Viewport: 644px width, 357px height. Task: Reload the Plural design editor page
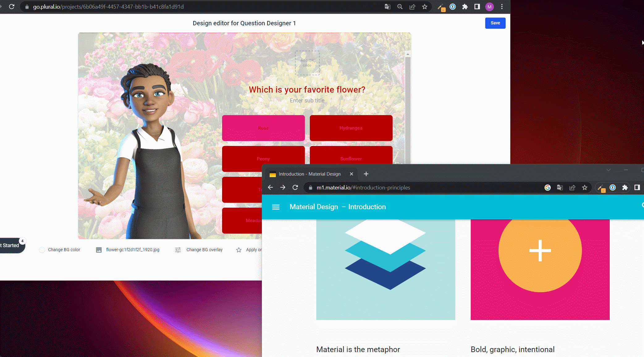pyautogui.click(x=12, y=6)
